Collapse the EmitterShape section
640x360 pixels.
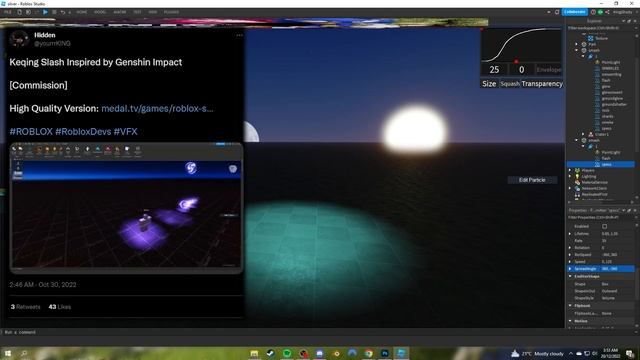(570, 276)
